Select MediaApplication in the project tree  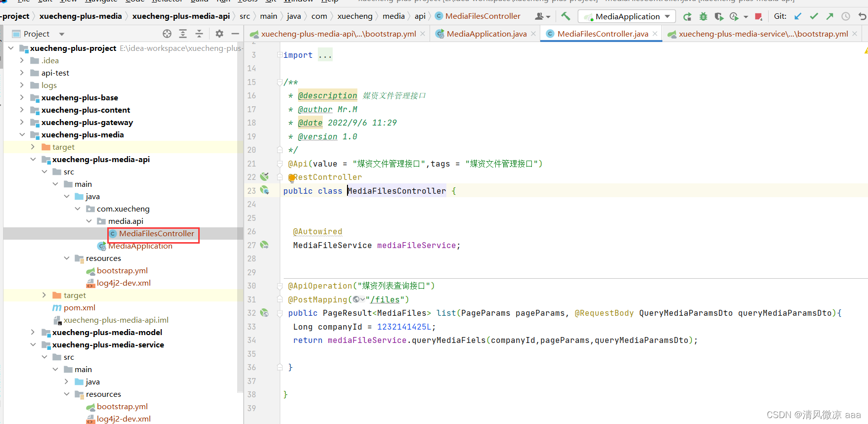click(140, 246)
